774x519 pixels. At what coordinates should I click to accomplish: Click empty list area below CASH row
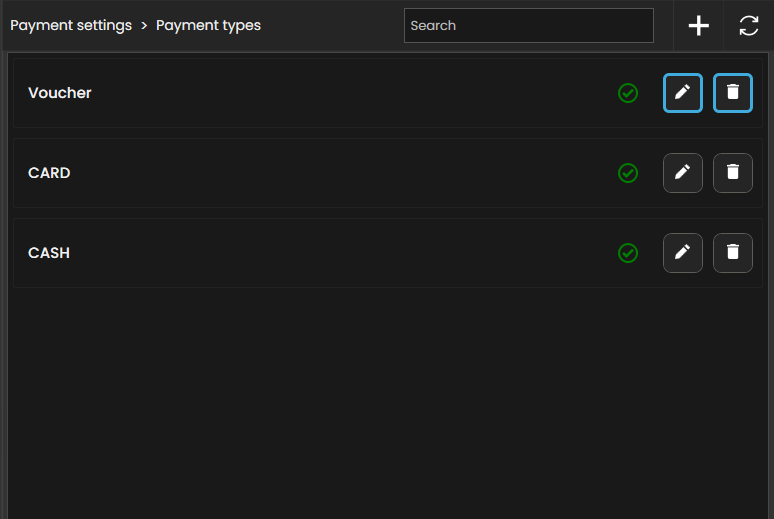(x=387, y=400)
